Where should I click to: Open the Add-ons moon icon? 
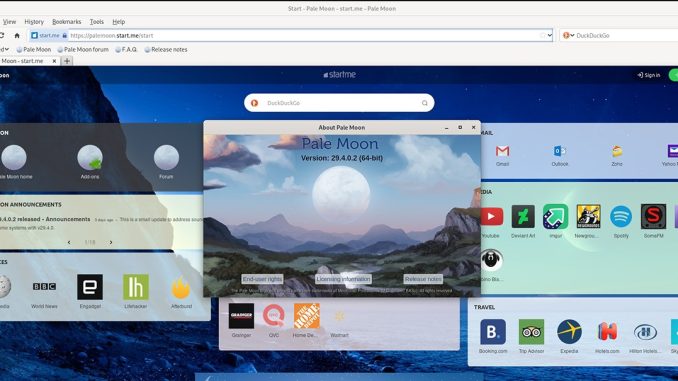[x=90, y=157]
